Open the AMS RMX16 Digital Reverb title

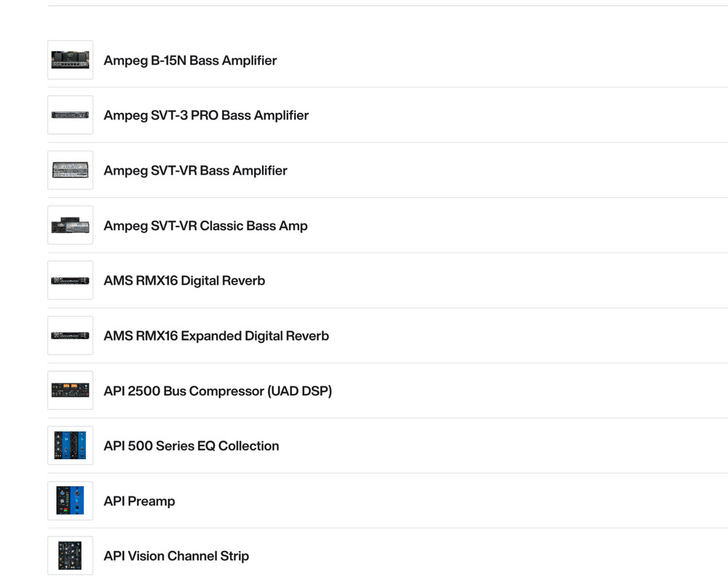point(184,280)
